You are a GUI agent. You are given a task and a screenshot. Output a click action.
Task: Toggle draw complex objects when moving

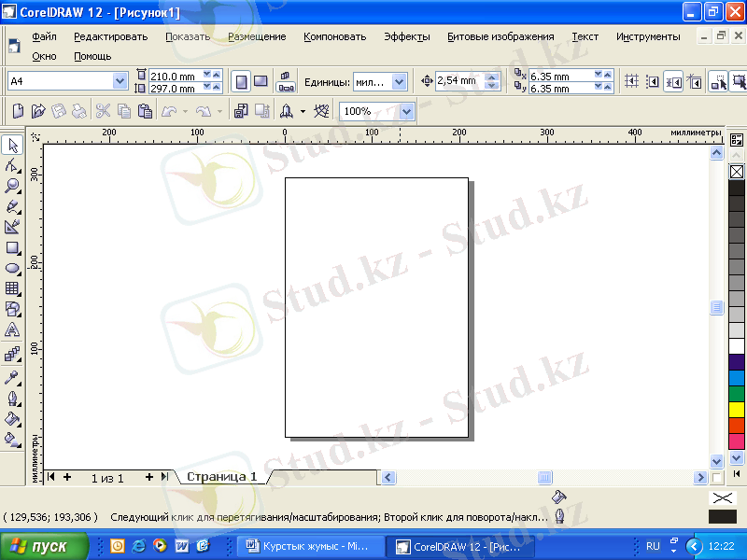point(718,81)
